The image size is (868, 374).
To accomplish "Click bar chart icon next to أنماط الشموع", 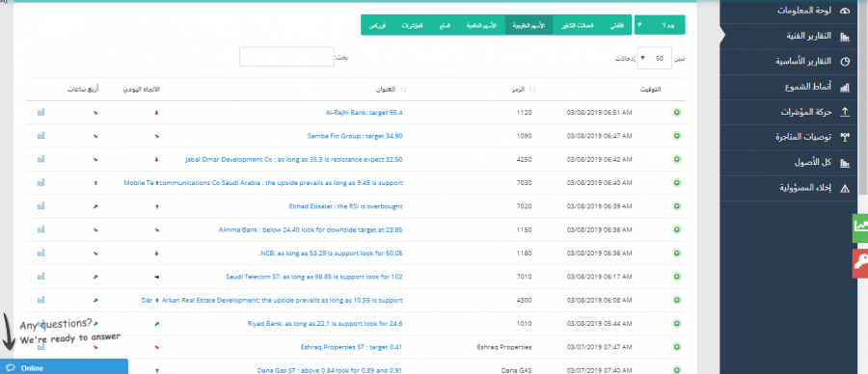I will 845,87.
